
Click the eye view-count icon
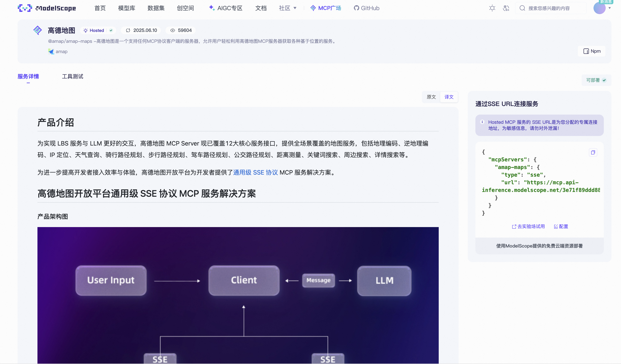pos(173,30)
